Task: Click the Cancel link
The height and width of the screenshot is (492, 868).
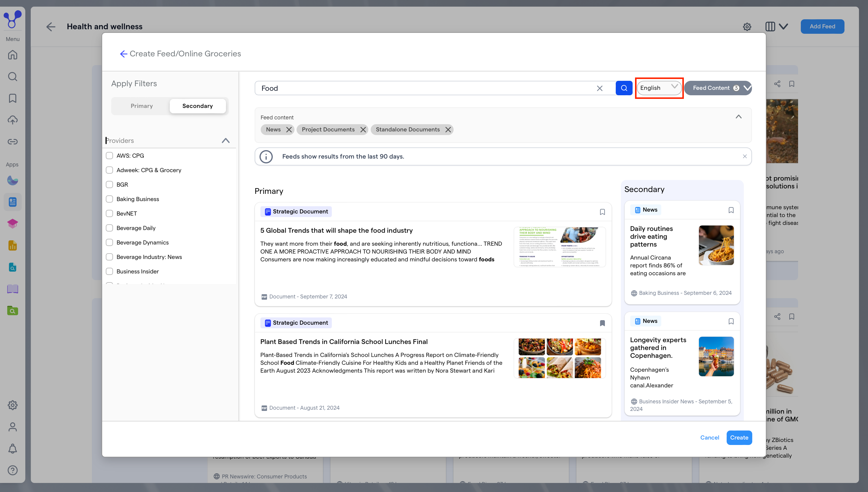Action: click(709, 438)
